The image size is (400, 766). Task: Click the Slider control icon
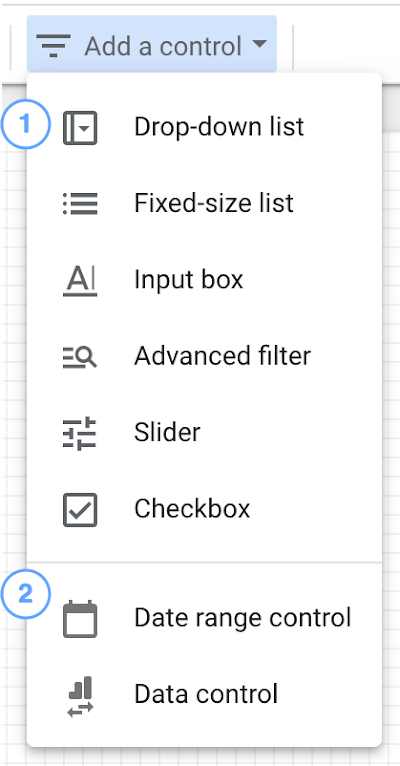(x=80, y=433)
